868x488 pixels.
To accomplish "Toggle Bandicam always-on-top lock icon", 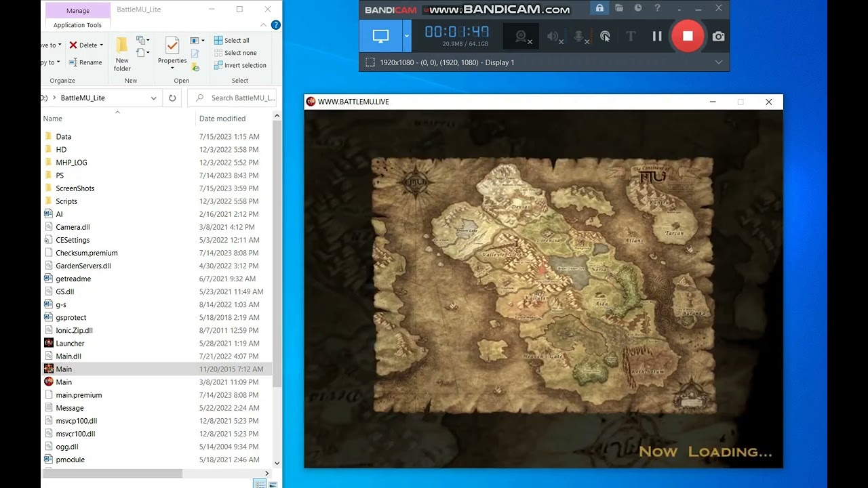I will click(599, 8).
